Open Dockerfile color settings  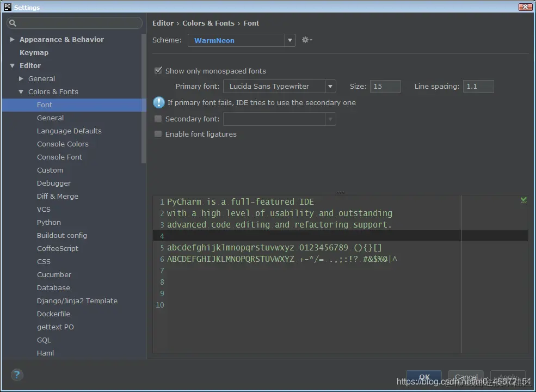[53, 314]
